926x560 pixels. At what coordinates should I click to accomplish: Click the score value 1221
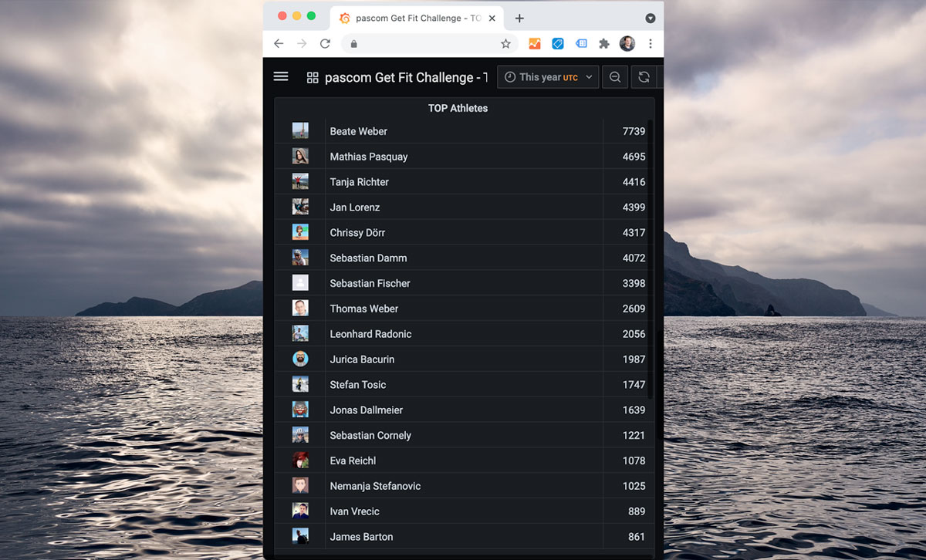click(634, 435)
